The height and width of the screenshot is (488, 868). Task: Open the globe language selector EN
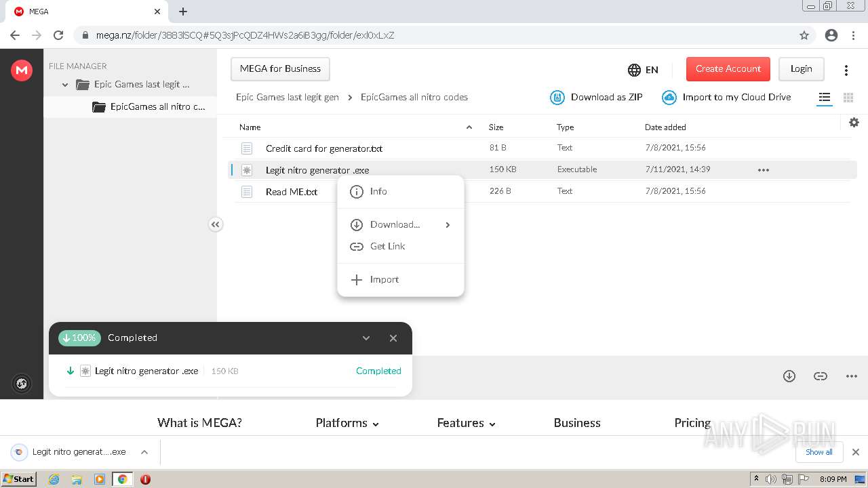click(643, 69)
